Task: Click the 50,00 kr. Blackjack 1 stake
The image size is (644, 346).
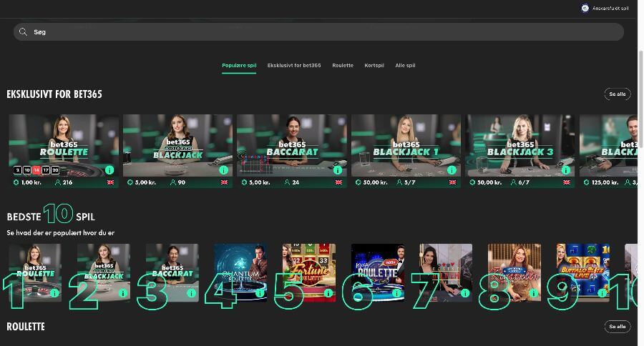Action: tap(376, 182)
